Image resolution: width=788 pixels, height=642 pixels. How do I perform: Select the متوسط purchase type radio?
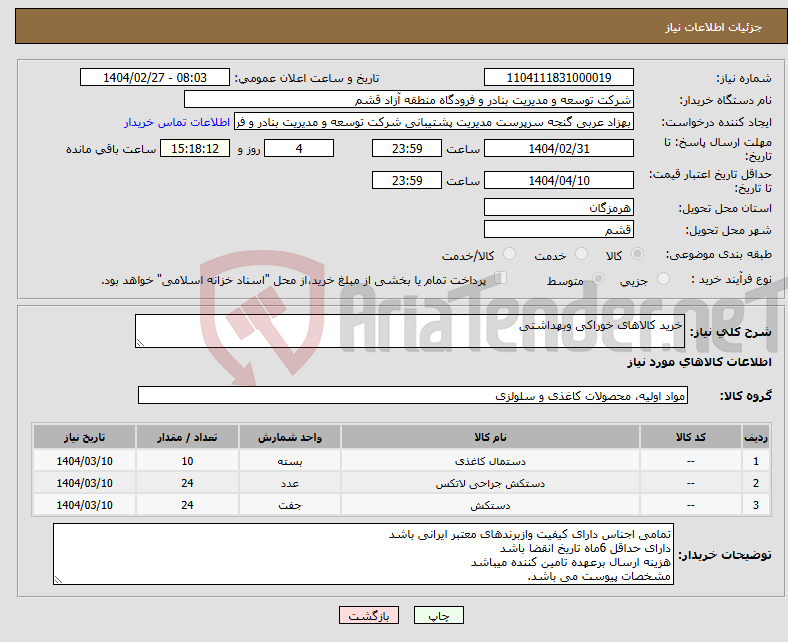pos(598,279)
